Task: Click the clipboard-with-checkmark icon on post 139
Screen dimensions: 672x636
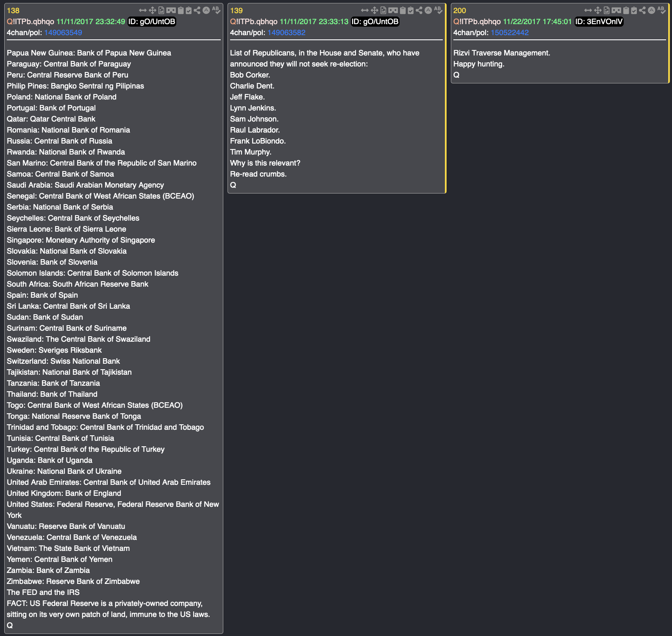Action: [x=411, y=10]
